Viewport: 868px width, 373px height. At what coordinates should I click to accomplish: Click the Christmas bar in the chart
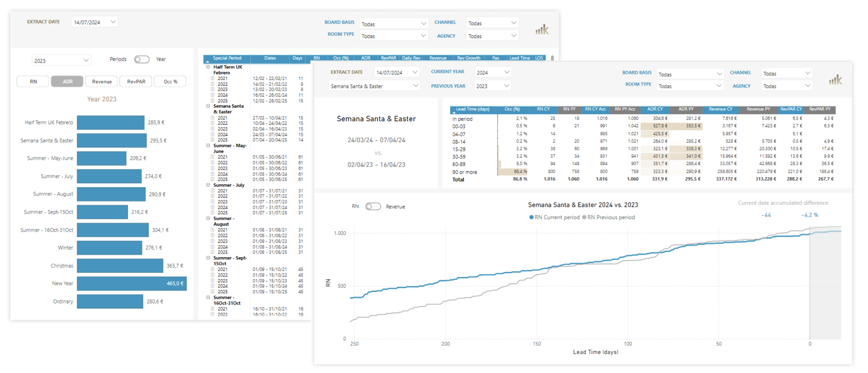coord(120,266)
